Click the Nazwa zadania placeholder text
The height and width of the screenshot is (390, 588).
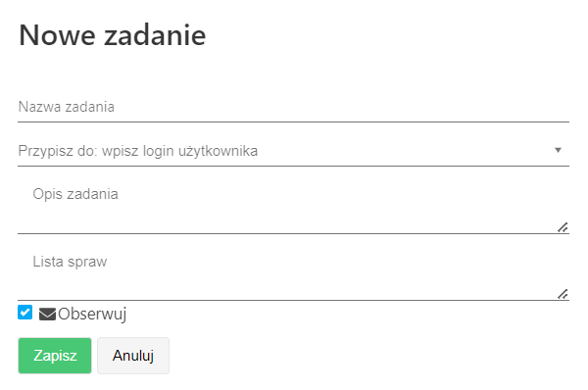67,107
